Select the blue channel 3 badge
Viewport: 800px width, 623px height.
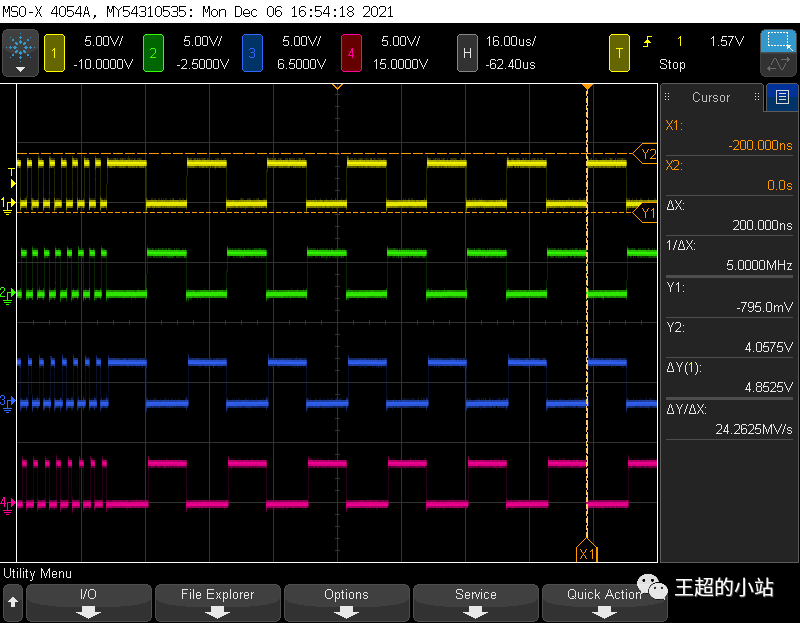point(252,53)
